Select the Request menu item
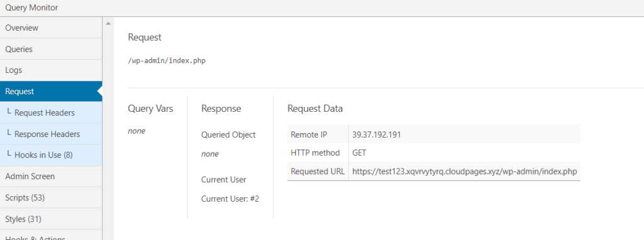Screen dimensions: 644x240 click(51, 92)
